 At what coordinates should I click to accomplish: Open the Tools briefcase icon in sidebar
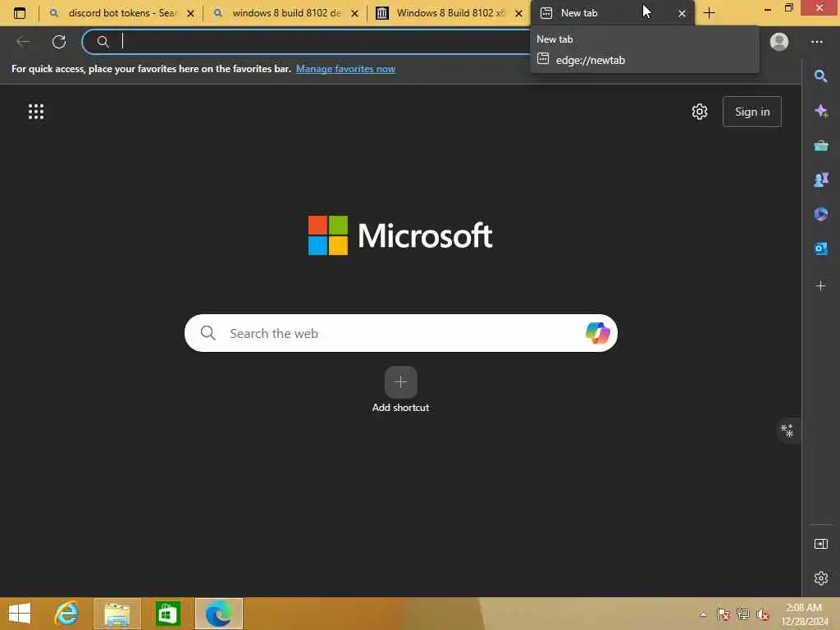pos(820,145)
